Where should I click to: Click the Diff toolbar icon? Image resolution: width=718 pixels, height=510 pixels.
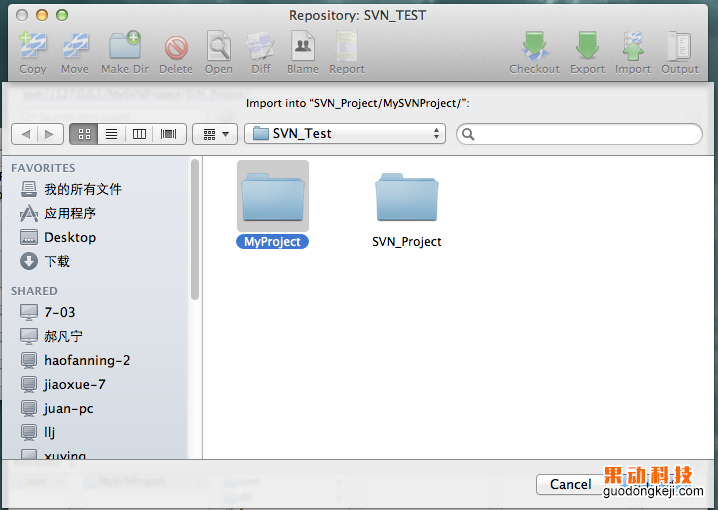pyautogui.click(x=260, y=48)
